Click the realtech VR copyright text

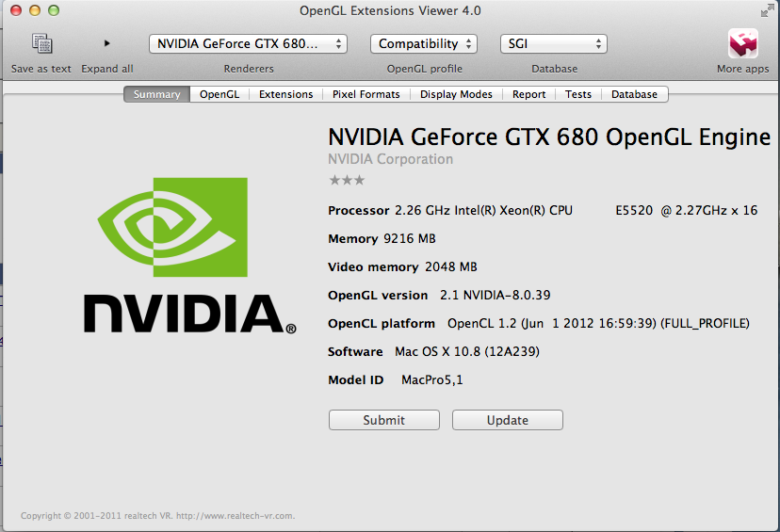157,516
